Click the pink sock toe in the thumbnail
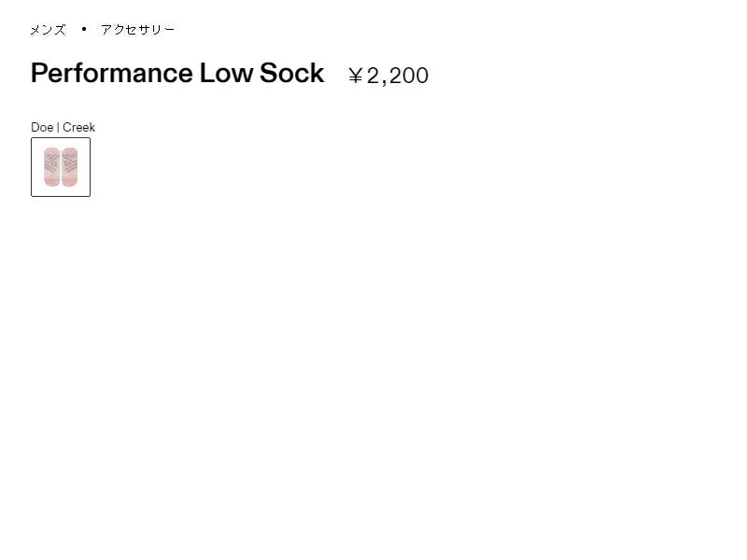The height and width of the screenshot is (560, 747). 52,179
